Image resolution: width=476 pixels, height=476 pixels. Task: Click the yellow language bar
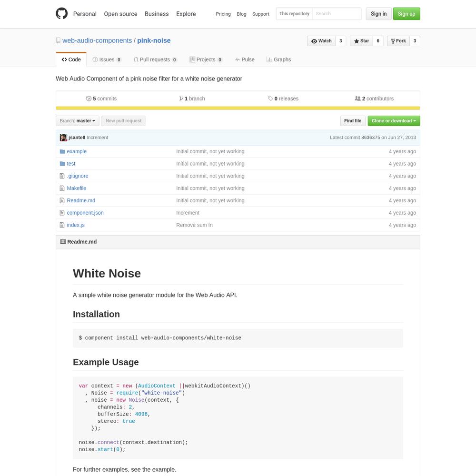click(x=238, y=108)
